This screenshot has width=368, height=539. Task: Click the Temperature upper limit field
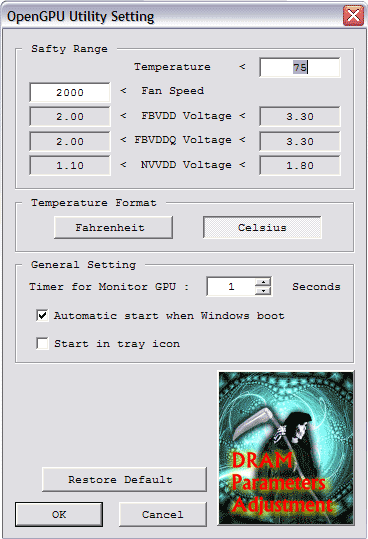(300, 67)
